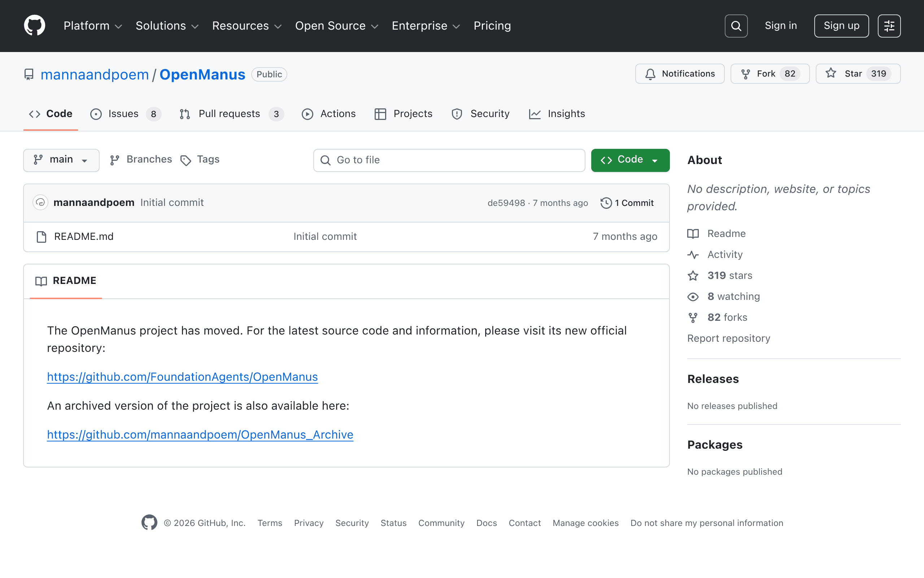
Task: Switch to the Actions tab
Action: coord(329,114)
